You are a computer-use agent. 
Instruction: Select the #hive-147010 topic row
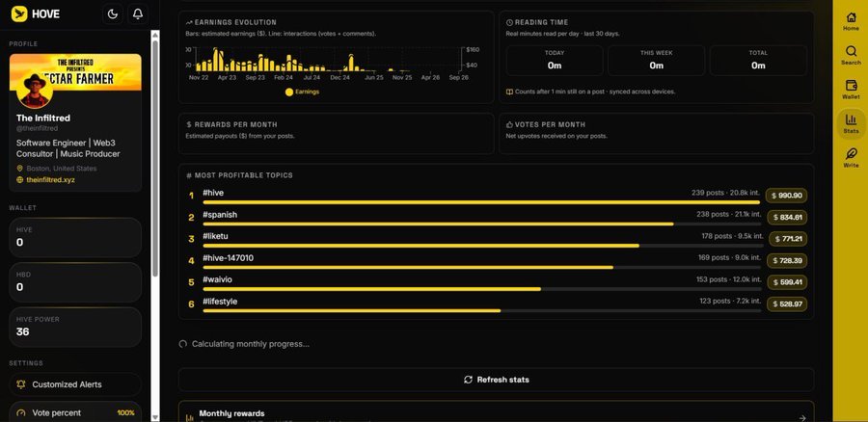pyautogui.click(x=497, y=260)
